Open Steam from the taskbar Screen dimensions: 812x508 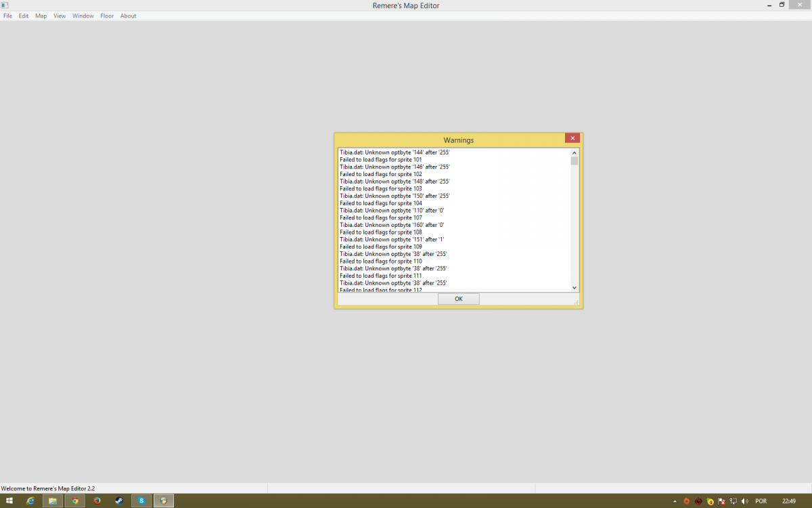[119, 501]
